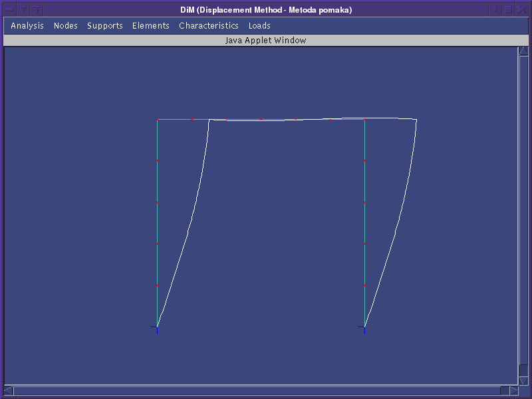Screen dimensions: 532x399
Task: Open the Analysis menu
Action: point(27,26)
